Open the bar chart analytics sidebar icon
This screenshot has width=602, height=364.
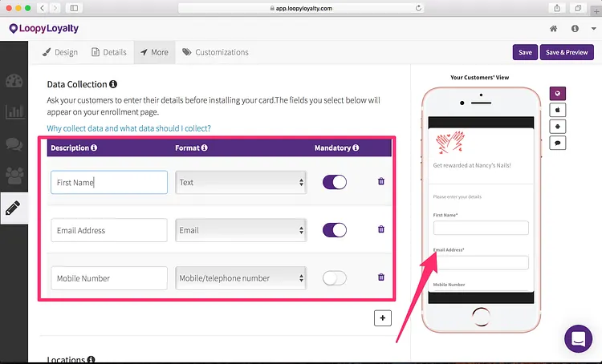(x=14, y=111)
